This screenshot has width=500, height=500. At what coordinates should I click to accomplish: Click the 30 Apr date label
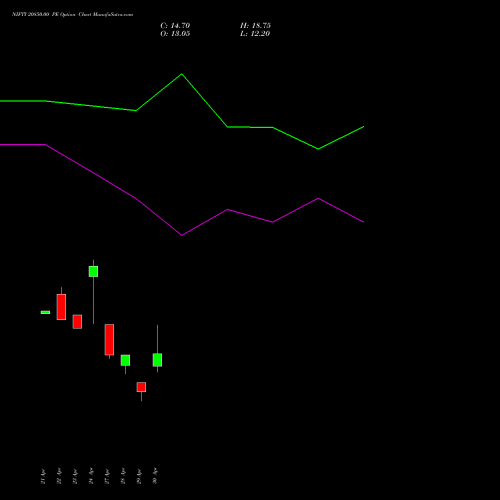pyautogui.click(x=155, y=476)
